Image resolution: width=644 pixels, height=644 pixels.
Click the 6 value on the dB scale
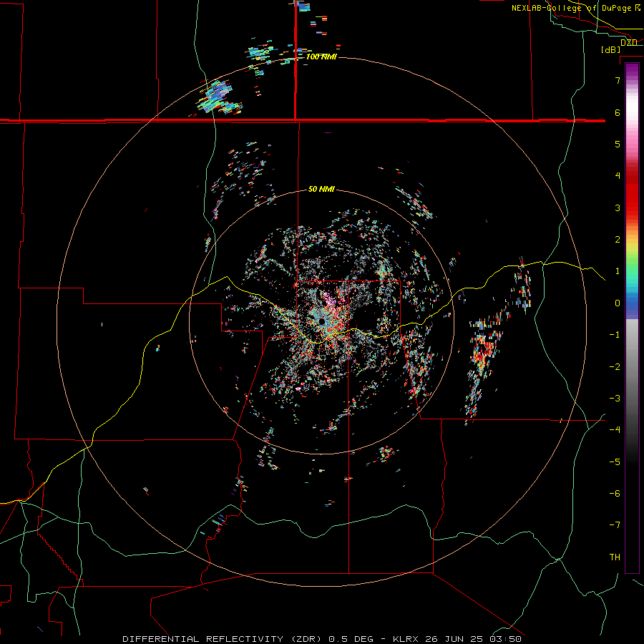click(x=618, y=112)
